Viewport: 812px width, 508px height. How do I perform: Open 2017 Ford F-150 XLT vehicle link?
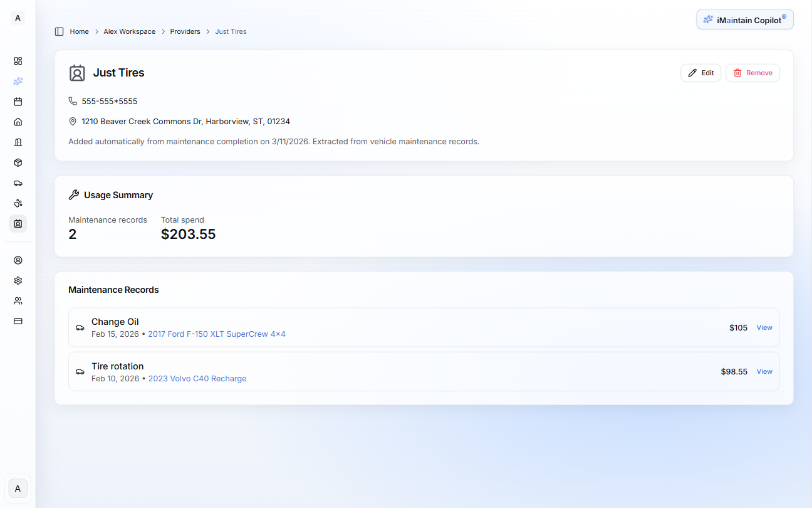[216, 334]
